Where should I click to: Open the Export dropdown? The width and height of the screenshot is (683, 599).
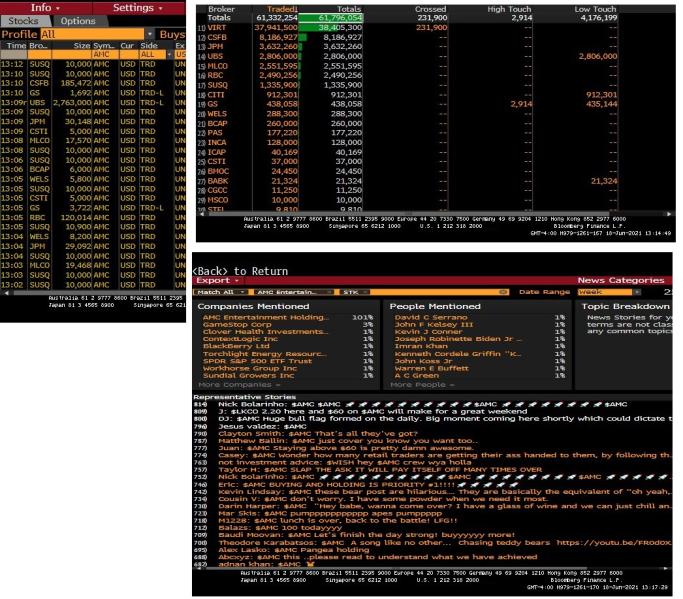pyautogui.click(x=217, y=281)
